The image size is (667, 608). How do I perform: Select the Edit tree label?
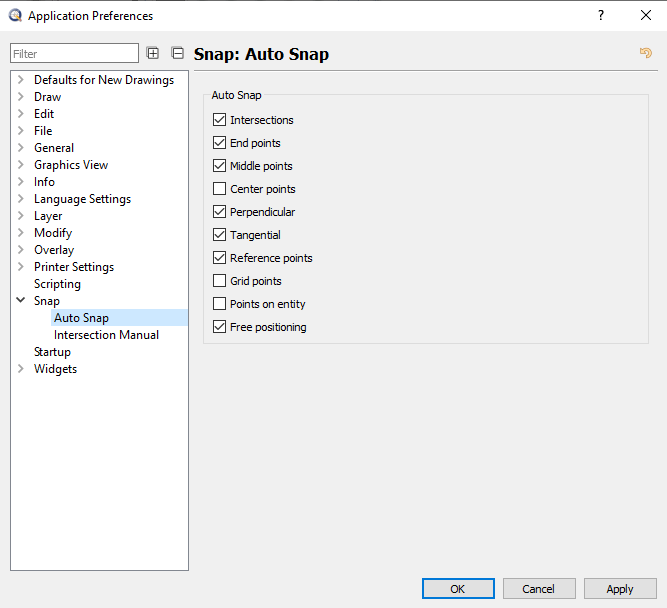point(44,114)
